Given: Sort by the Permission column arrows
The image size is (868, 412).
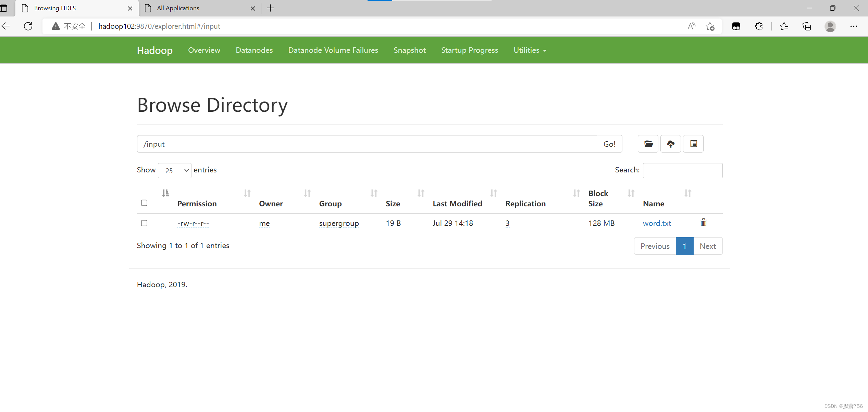Looking at the screenshot, I should (247, 193).
